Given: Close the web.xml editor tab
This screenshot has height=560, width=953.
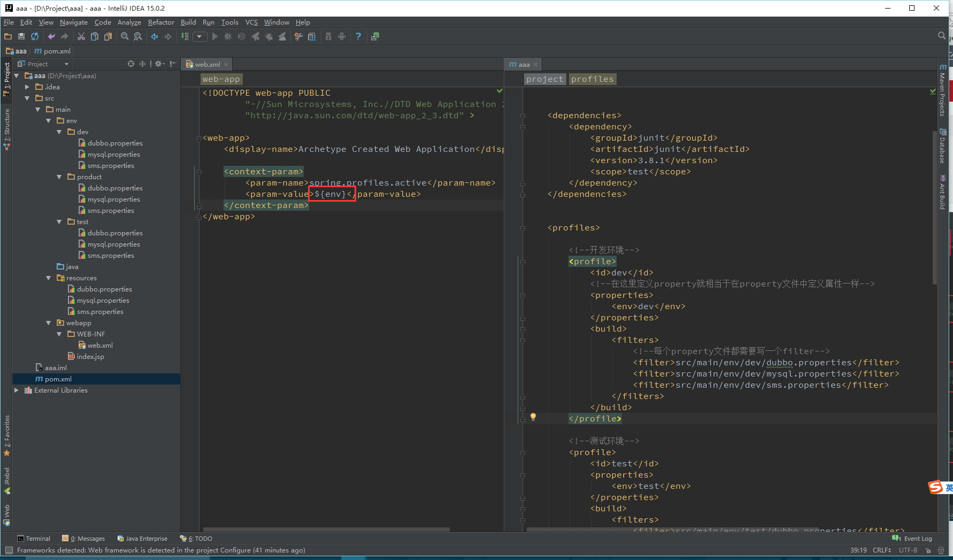Looking at the screenshot, I should pos(226,64).
